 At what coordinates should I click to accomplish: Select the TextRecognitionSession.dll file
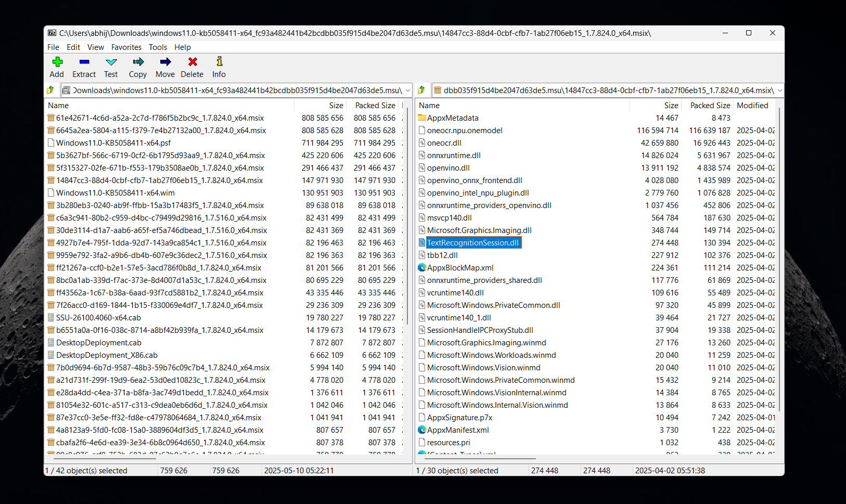click(x=473, y=242)
